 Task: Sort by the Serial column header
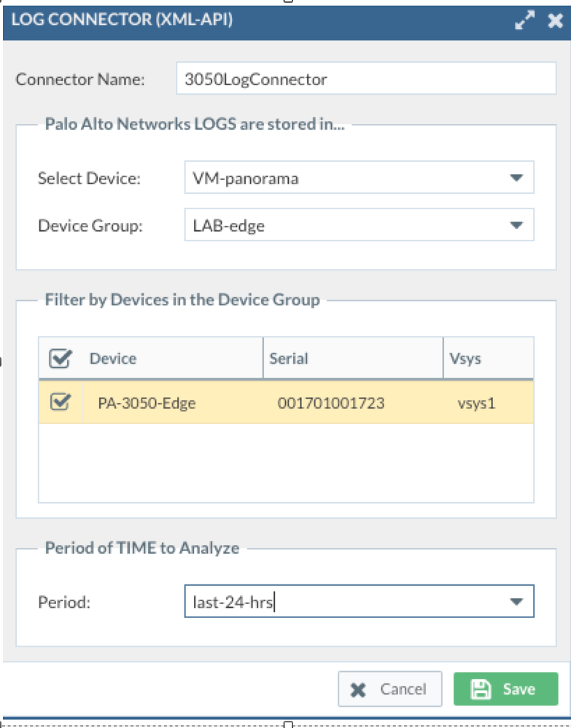click(289, 358)
